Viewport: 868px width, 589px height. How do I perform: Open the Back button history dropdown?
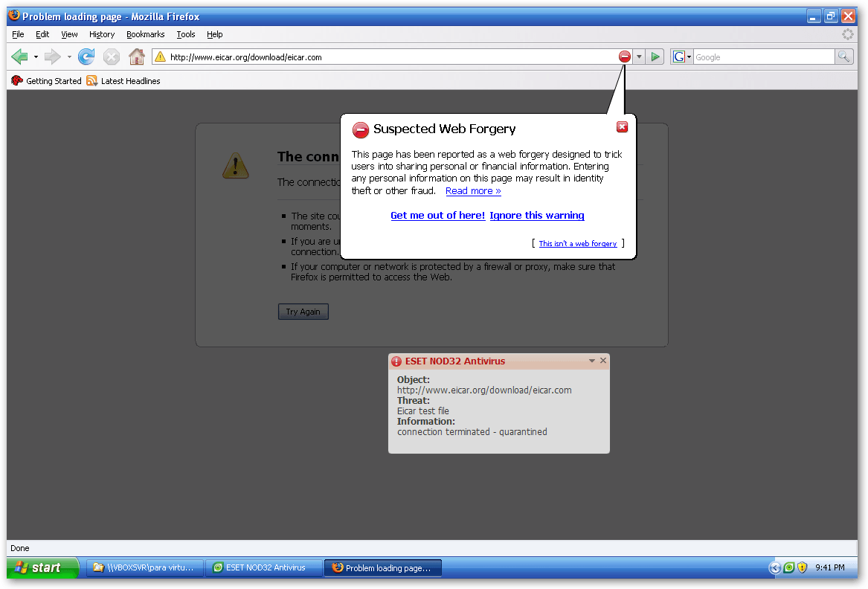(35, 57)
